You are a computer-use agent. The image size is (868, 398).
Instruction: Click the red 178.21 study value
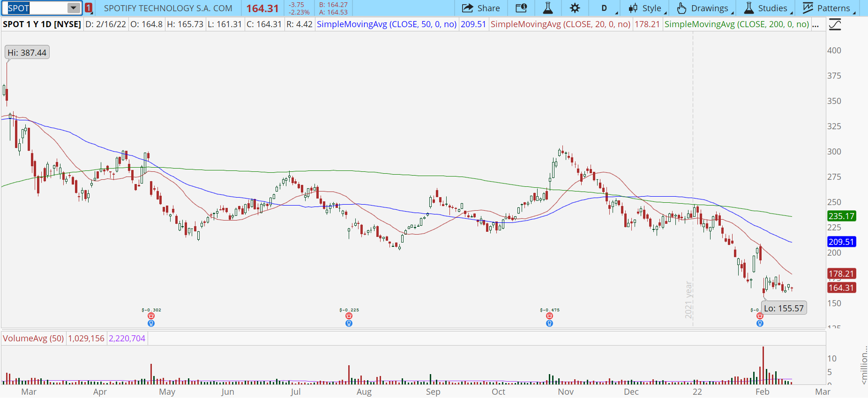647,24
